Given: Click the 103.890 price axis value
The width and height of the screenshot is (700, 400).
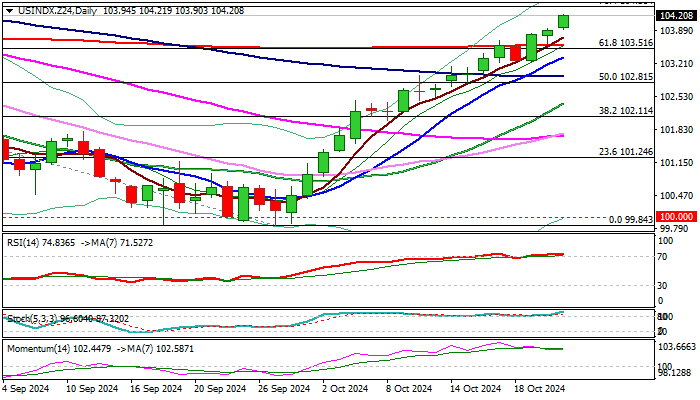Looking at the screenshot, I should pos(676,30).
